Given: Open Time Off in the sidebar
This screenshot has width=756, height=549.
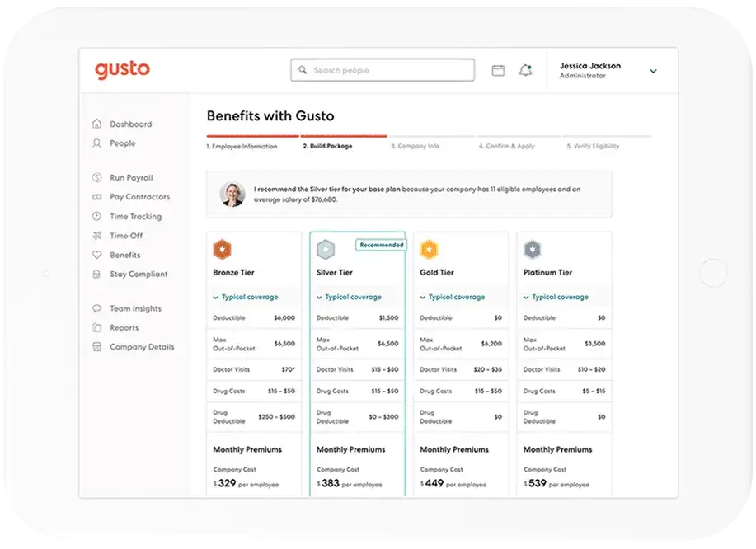Looking at the screenshot, I should pos(126,236).
